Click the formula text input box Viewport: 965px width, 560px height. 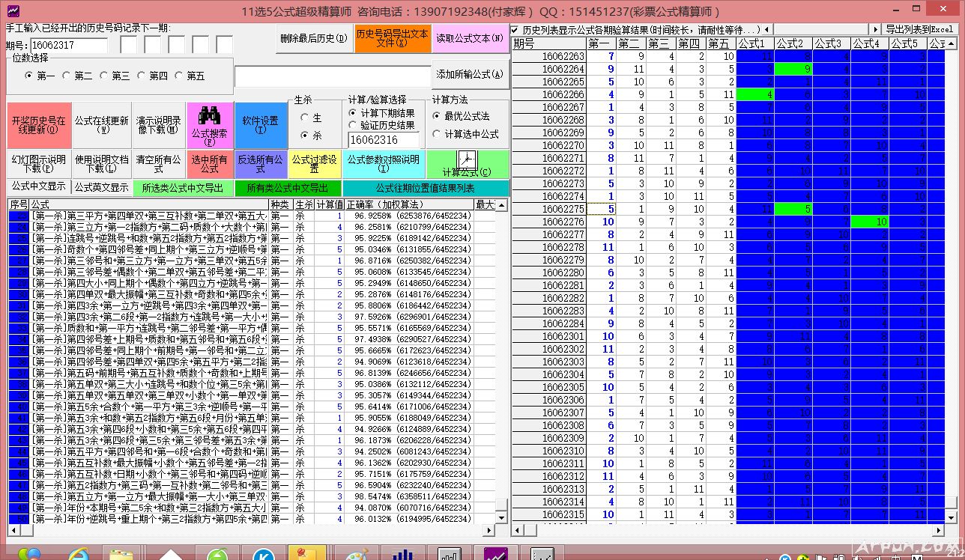[333, 76]
